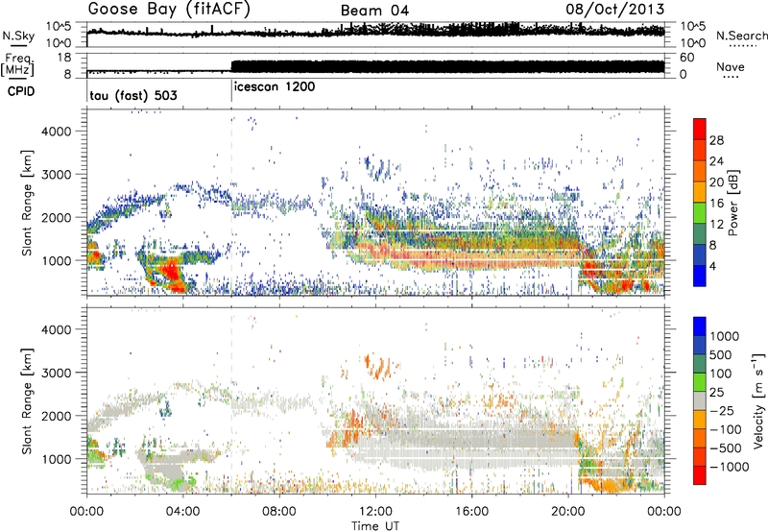Click the 'Time UT' axis title
Image resolution: width=768 pixels, height=532 pixels.
(375, 526)
